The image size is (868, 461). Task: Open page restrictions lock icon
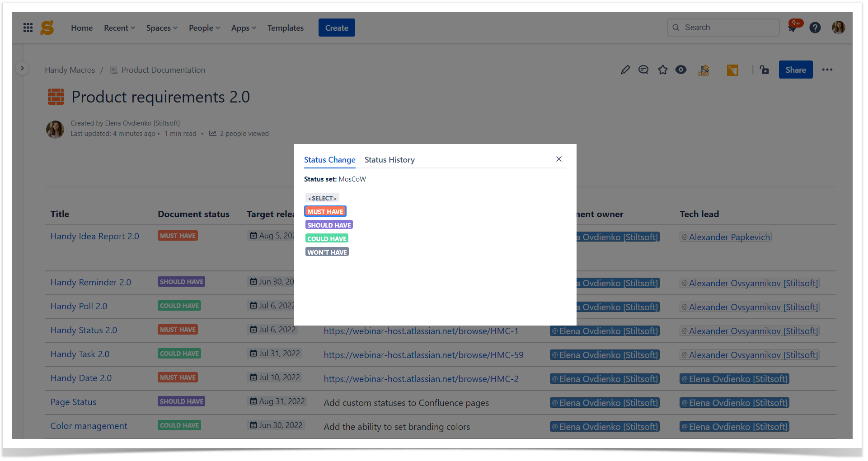tap(764, 70)
